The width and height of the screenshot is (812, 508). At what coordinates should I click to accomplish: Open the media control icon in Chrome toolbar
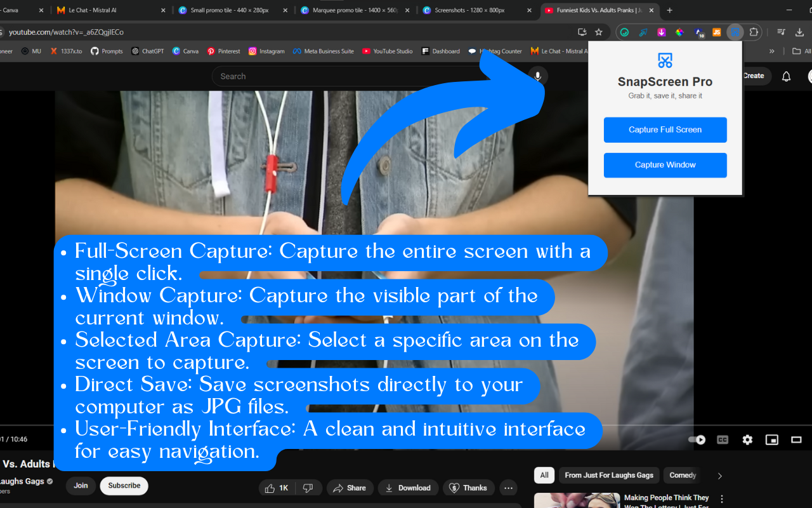coord(782,32)
